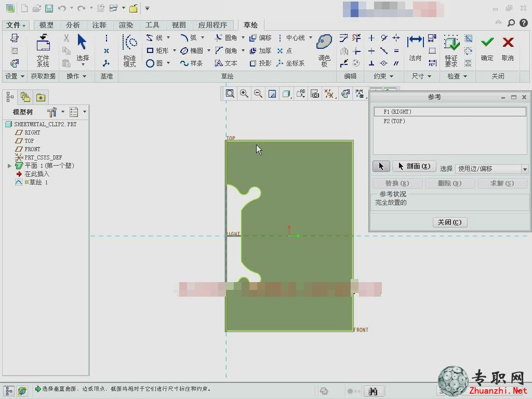Image resolution: width=532 pixels, height=399 pixels.
Task: Click the Refit zoom icon in view toolbar
Action: (x=230, y=94)
